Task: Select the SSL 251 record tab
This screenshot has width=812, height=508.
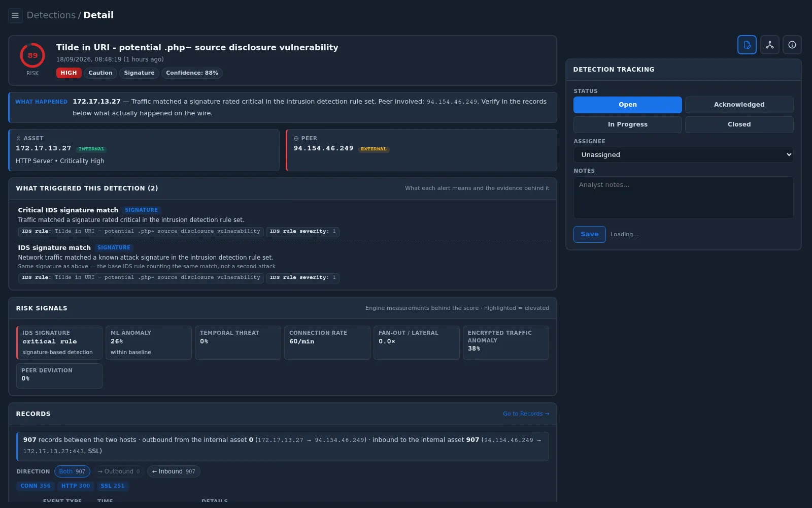Action: click(113, 486)
